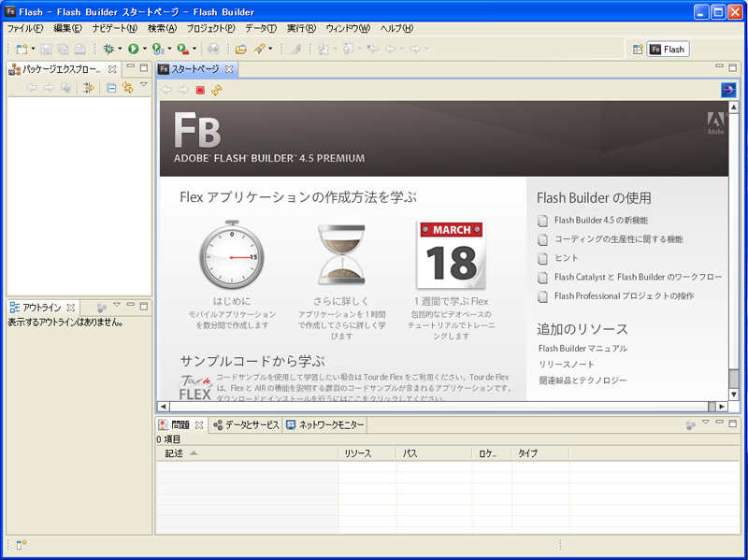The width and height of the screenshot is (748, 560).
Task: Open Package Explorer view menu triangle
Action: pyautogui.click(x=144, y=85)
